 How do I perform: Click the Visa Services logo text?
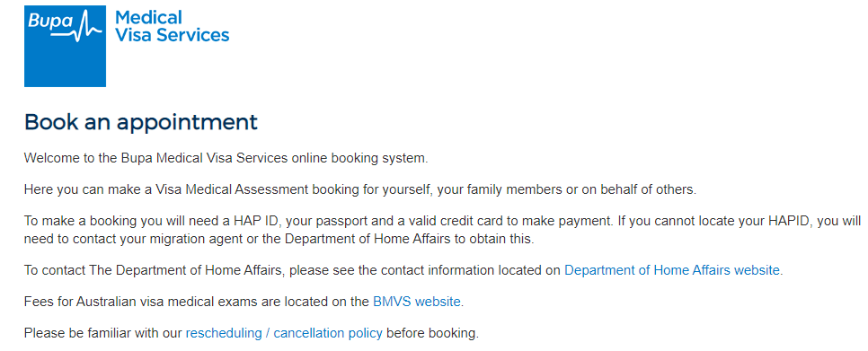(173, 35)
